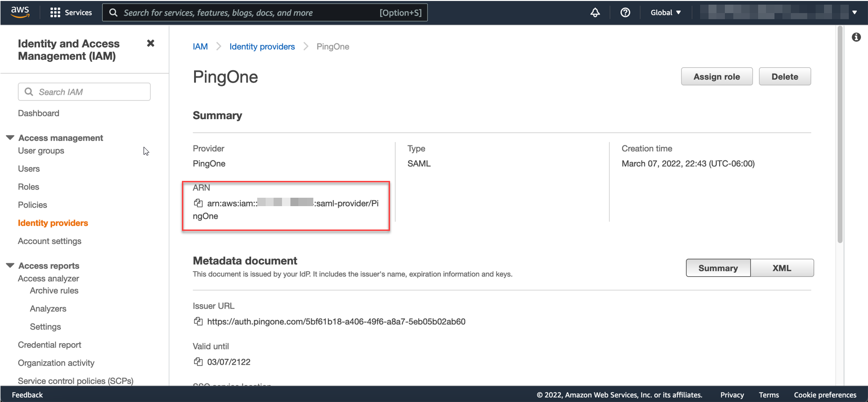The width and height of the screenshot is (868, 402).
Task: Open the account menu dropdown arrow
Action: coord(854,13)
